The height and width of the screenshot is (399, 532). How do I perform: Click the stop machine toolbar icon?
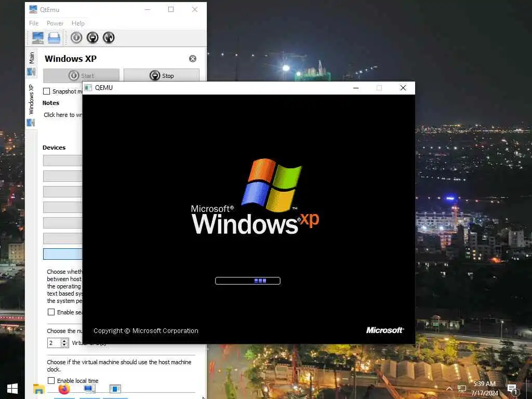pyautogui.click(x=92, y=37)
